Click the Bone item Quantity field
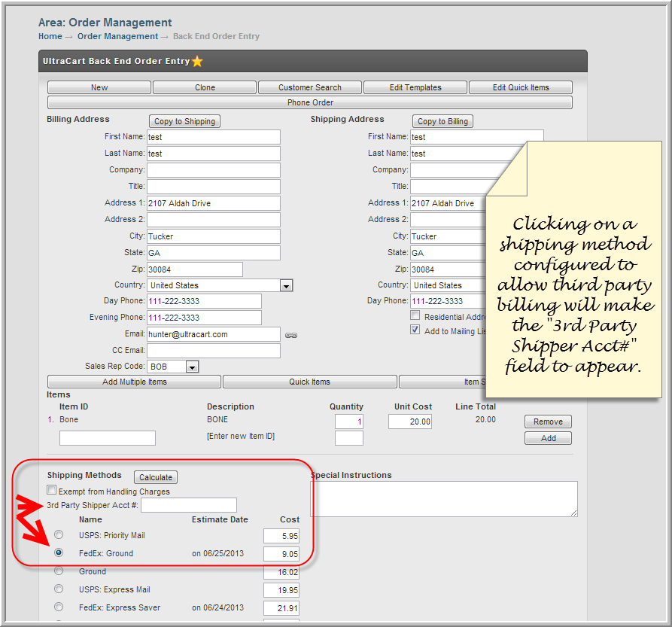This screenshot has height=627, width=672. click(349, 422)
